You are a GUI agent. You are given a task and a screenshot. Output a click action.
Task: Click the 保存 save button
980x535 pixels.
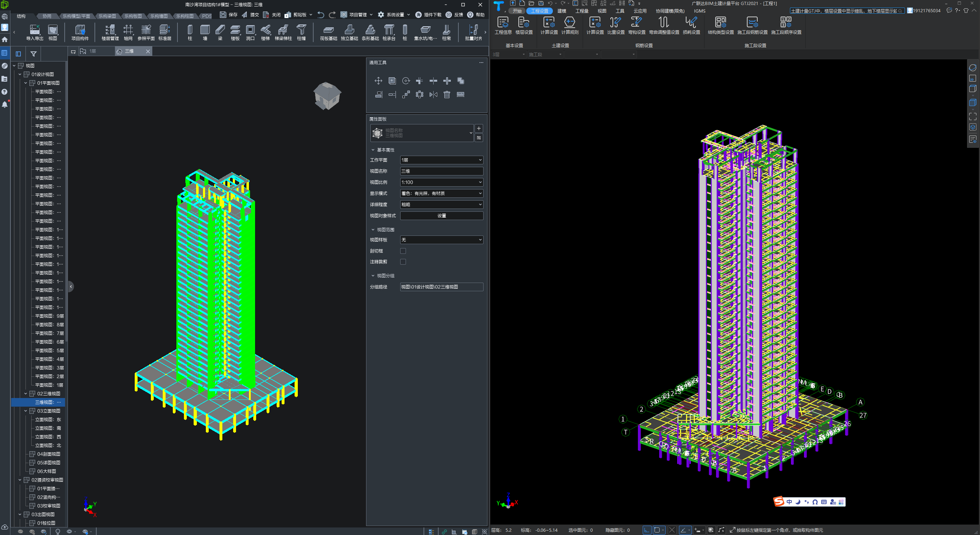(x=228, y=14)
